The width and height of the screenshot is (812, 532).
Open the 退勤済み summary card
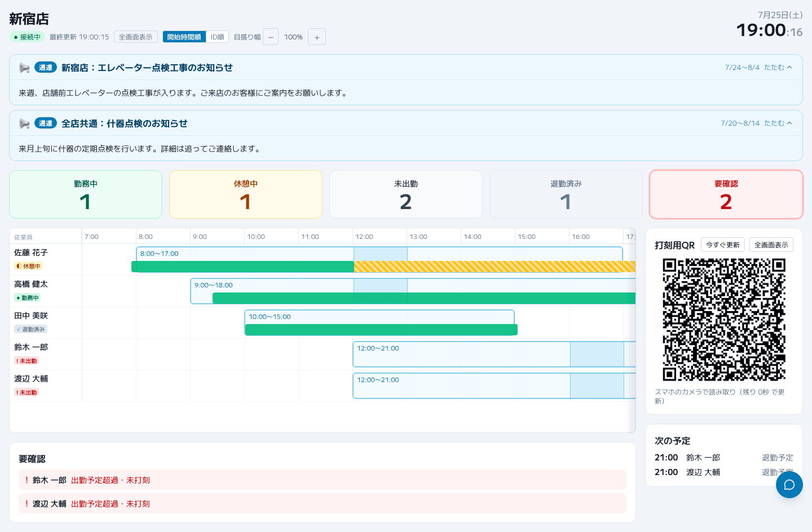pyautogui.click(x=566, y=194)
